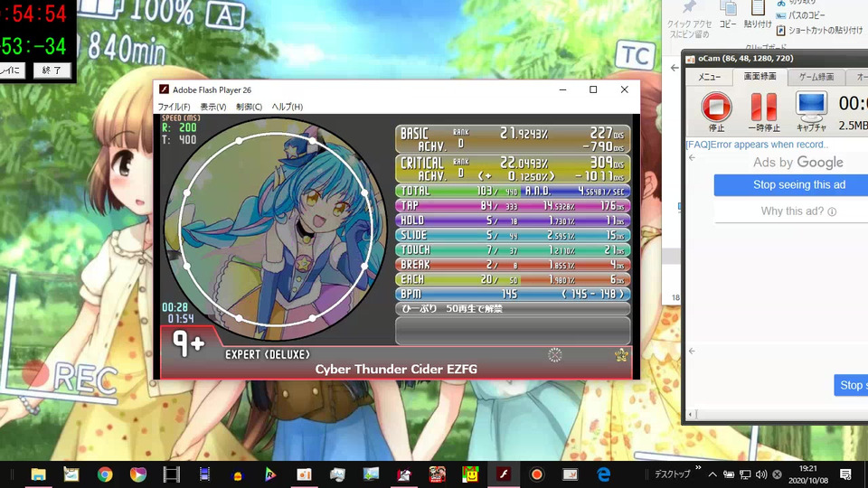This screenshot has height=488, width=868.
Task: Open the 制御(C) menu in Flash Player
Action: tap(250, 107)
